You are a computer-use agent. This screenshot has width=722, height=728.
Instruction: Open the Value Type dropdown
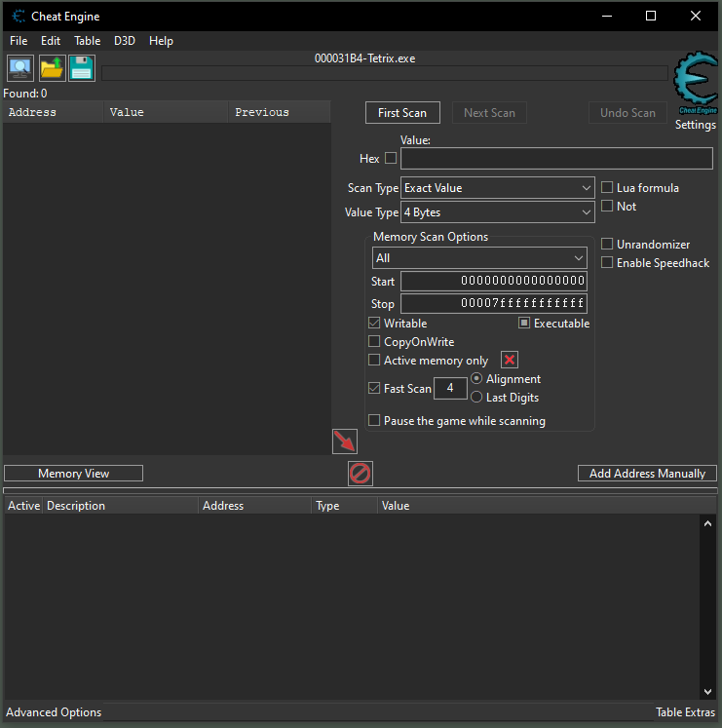[x=498, y=212]
